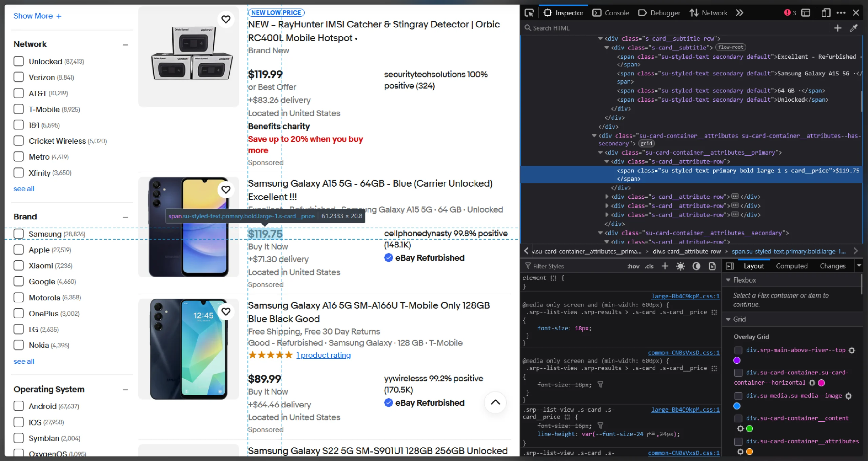Image resolution: width=868 pixels, height=461 pixels.
Task: Check the Verizon network filter
Action: [x=19, y=77]
